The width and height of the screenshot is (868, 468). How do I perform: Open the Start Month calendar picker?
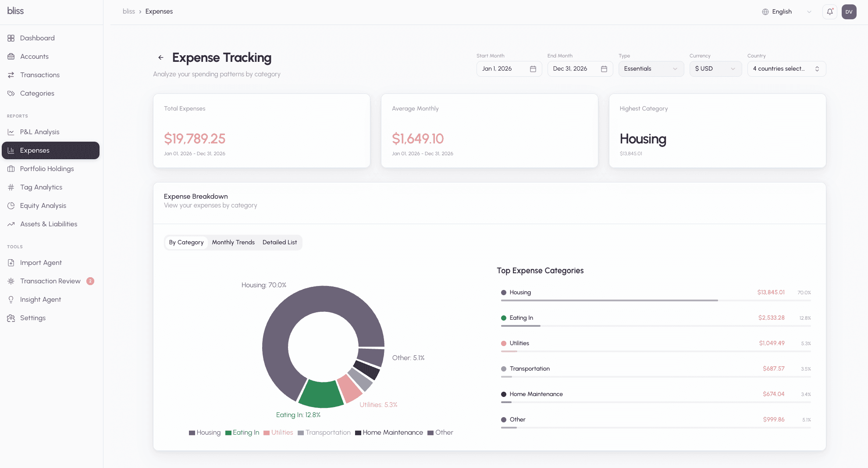pyautogui.click(x=533, y=68)
